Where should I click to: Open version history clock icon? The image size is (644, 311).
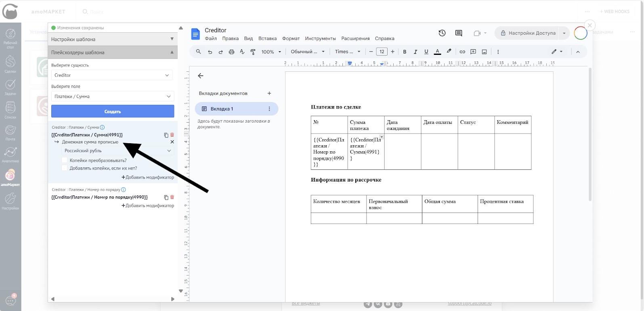point(442,33)
